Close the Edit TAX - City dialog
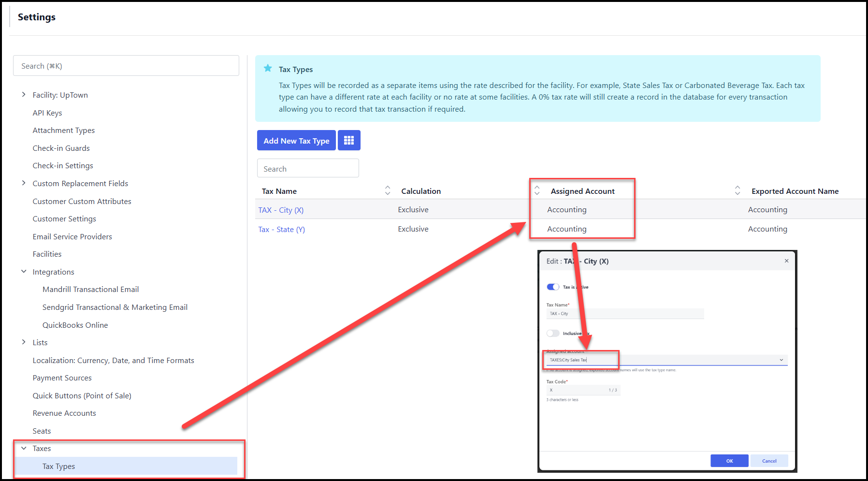Image resolution: width=868 pixels, height=481 pixels. coord(786,261)
